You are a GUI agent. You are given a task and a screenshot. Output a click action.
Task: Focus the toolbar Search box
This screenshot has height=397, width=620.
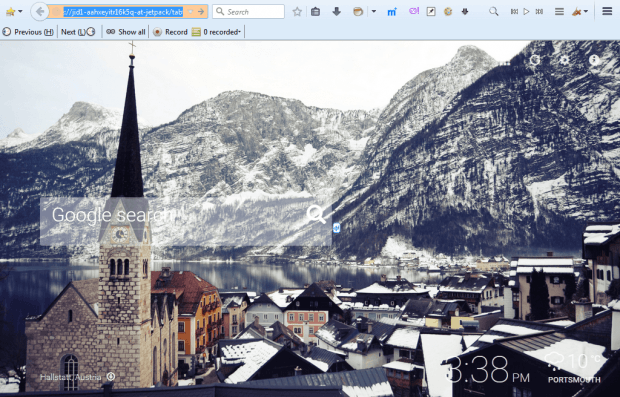(248, 12)
